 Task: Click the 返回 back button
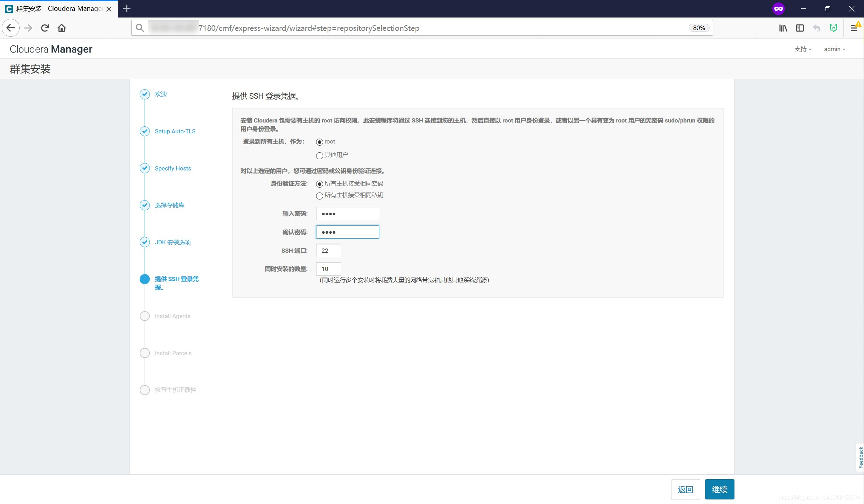(685, 489)
